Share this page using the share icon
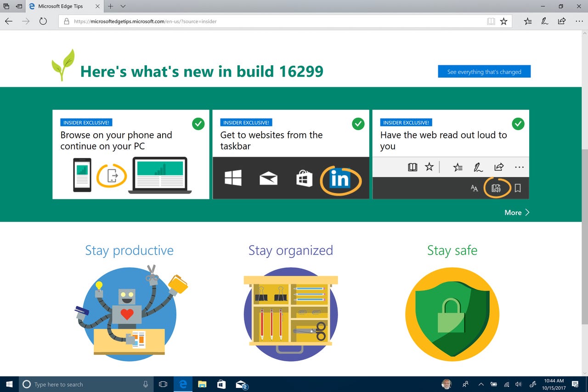588x392 pixels. pos(561,21)
